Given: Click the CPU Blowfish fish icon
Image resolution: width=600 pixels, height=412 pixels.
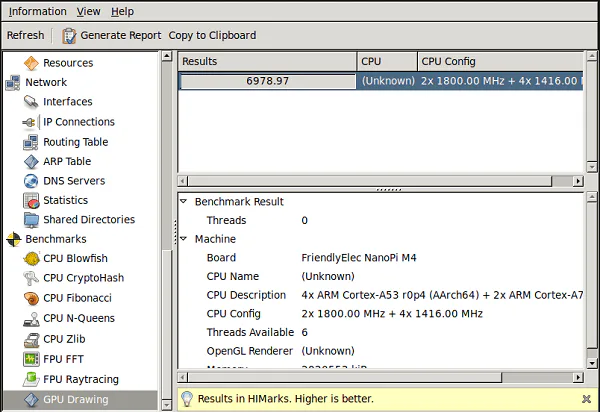Looking at the screenshot, I should [31, 259].
